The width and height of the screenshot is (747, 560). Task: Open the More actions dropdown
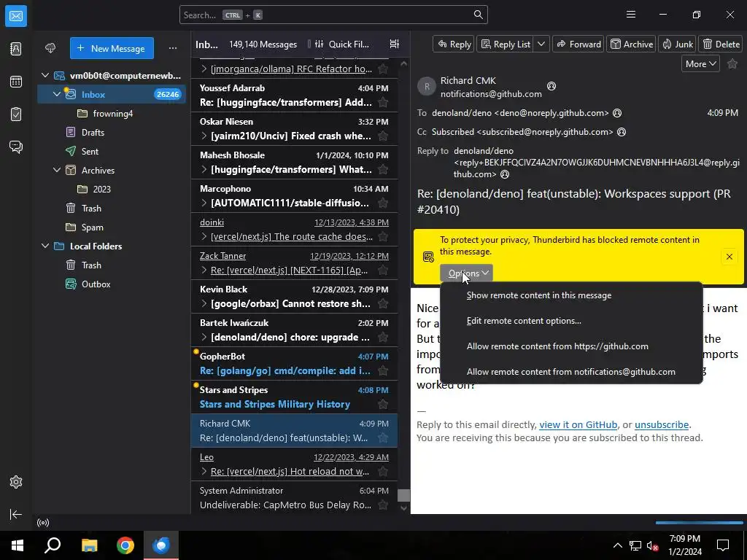(x=700, y=64)
